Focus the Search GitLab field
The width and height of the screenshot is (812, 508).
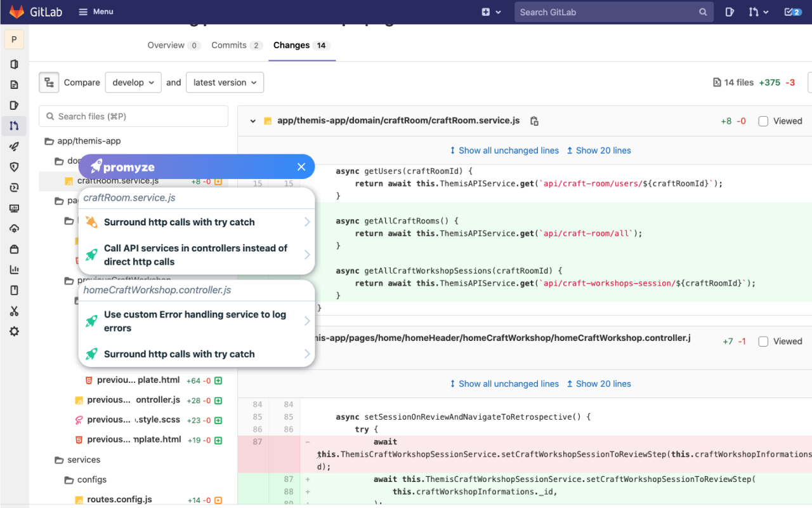pyautogui.click(x=614, y=12)
